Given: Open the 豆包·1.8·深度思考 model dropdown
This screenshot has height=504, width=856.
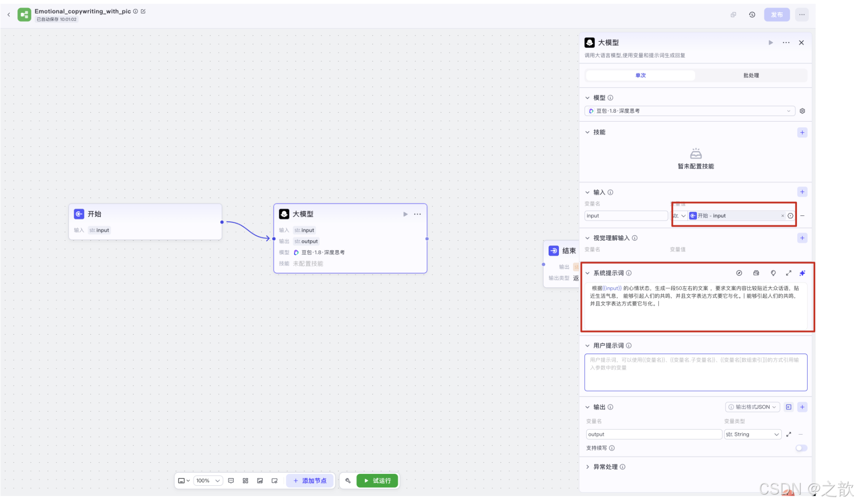Looking at the screenshot, I should point(689,111).
